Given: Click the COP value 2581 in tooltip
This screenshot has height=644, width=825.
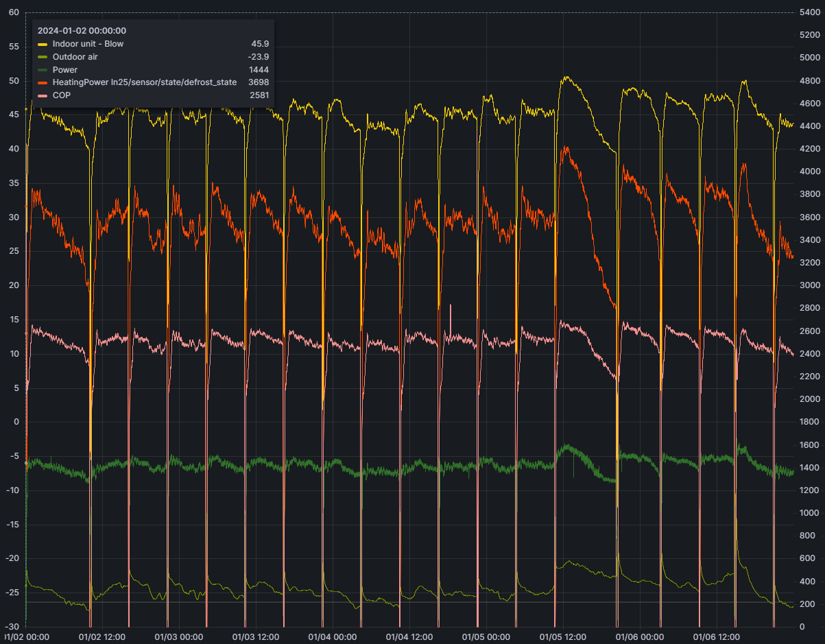Looking at the screenshot, I should pyautogui.click(x=259, y=95).
